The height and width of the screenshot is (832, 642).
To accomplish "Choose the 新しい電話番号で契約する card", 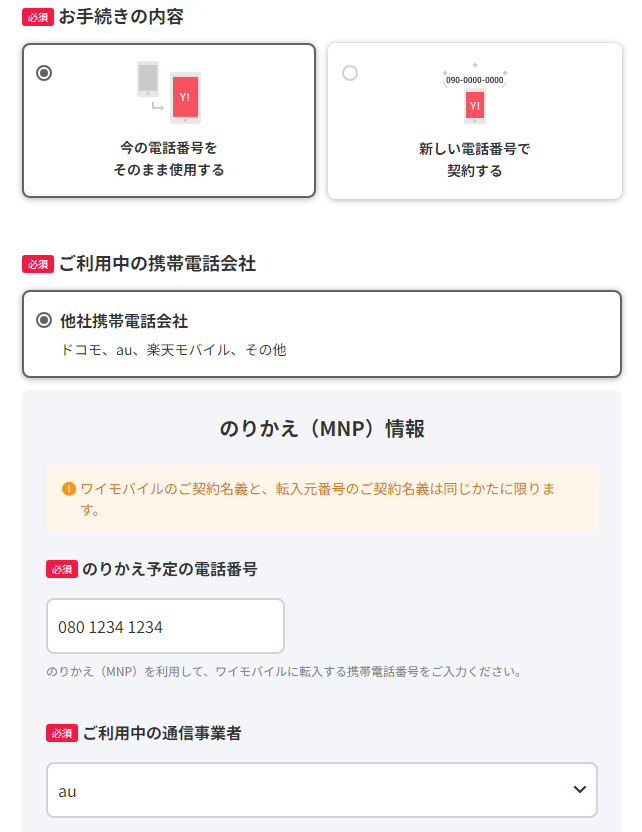I will tap(475, 121).
